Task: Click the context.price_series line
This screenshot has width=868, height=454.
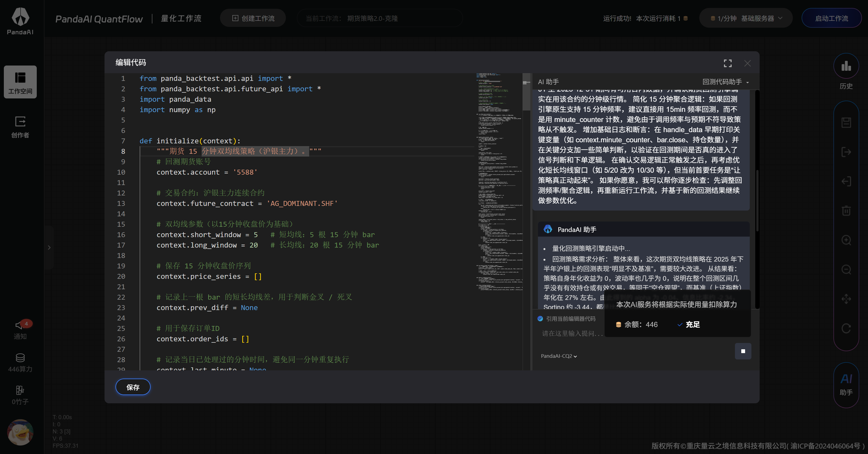Action: 209,276
